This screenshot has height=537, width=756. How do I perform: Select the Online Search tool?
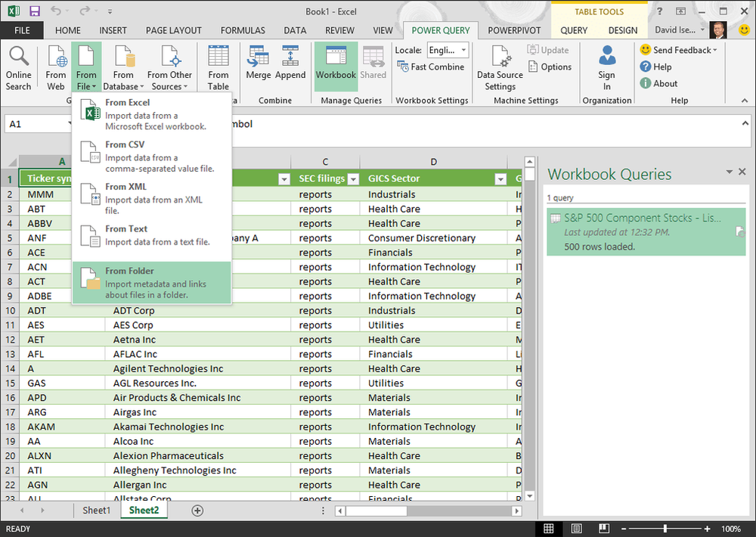pyautogui.click(x=18, y=66)
